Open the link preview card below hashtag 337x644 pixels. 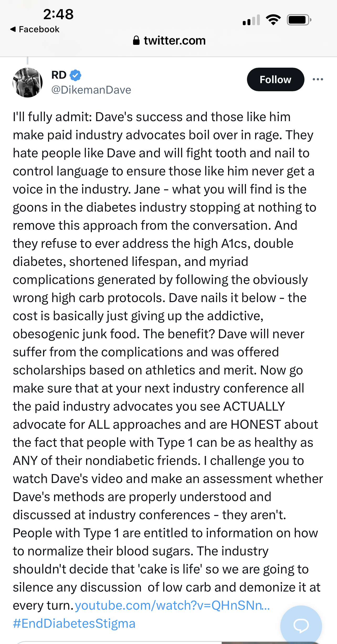click(x=168, y=642)
